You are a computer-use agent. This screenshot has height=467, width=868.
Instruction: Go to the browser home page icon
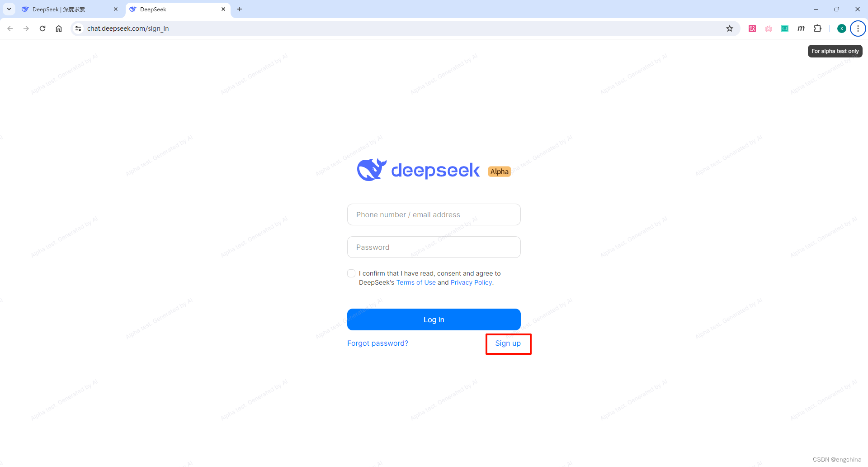(59, 29)
